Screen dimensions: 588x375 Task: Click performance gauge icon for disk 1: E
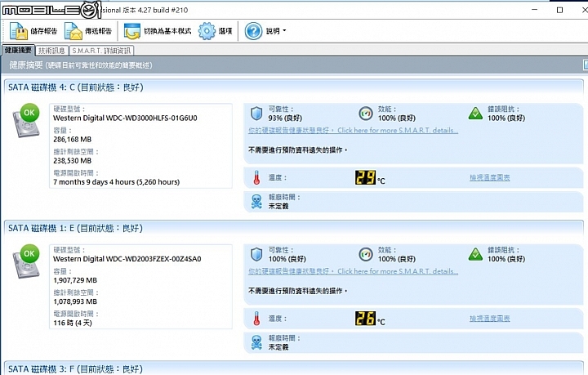(366, 254)
